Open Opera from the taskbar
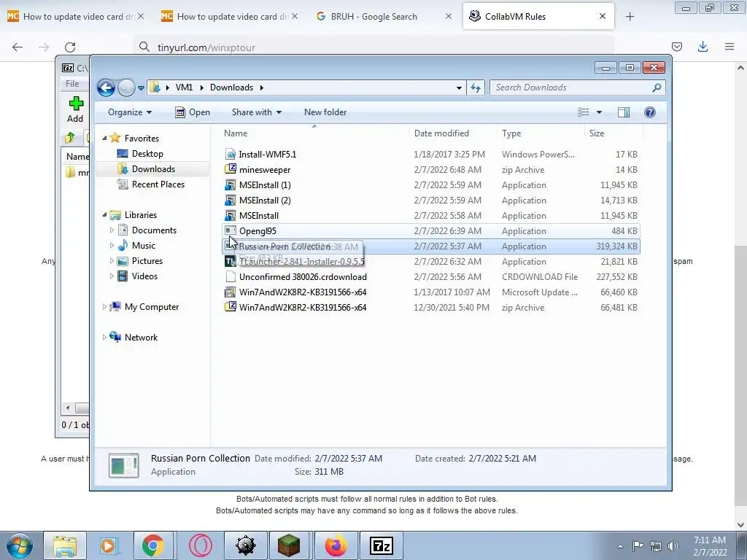 point(200,545)
